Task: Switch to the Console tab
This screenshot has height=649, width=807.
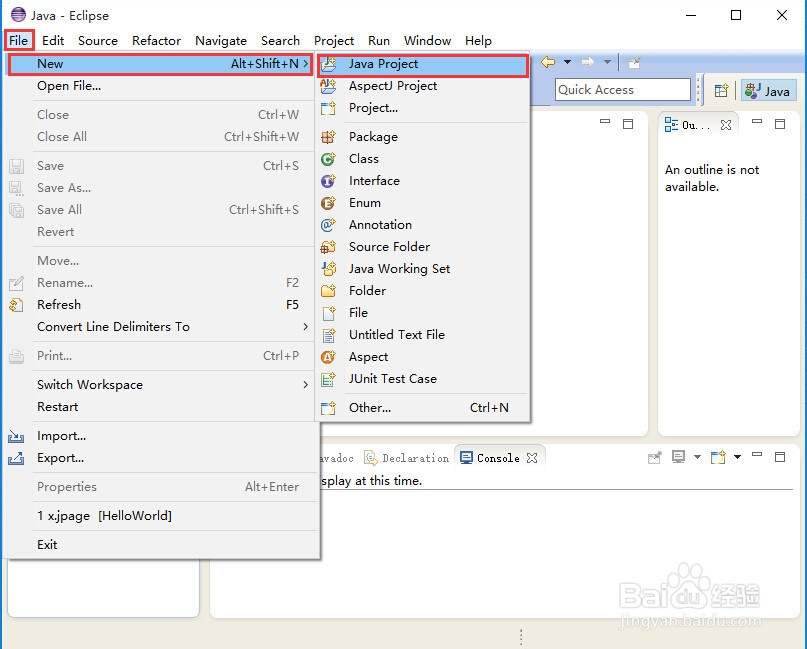Action: click(499, 458)
